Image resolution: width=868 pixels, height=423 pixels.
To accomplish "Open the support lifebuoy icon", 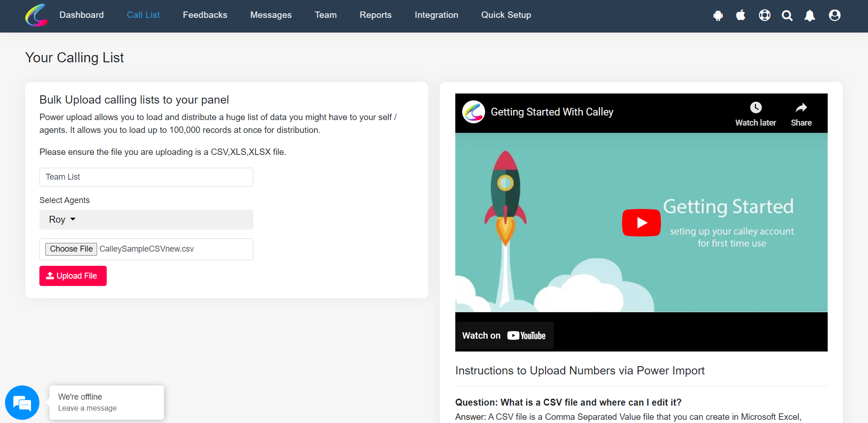I will pyautogui.click(x=764, y=15).
